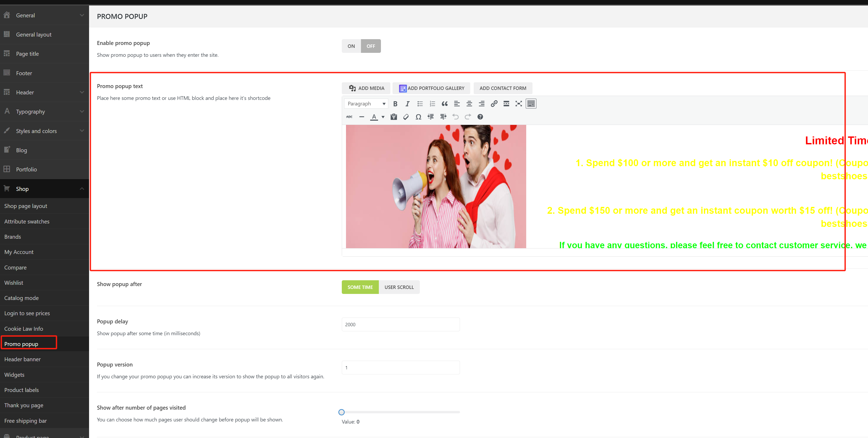The image size is (868, 438).
Task: Switch promo popup to OFF
Action: [x=371, y=46]
